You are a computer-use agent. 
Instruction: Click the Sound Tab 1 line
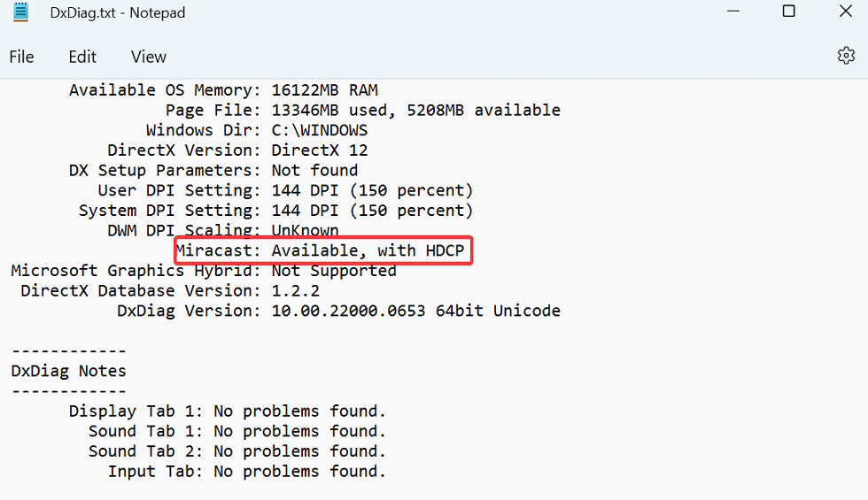237,432
